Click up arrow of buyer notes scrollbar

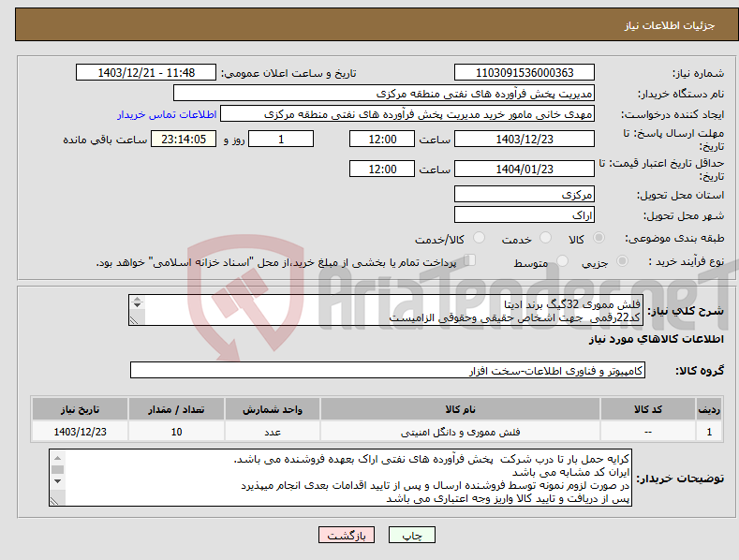(57, 458)
